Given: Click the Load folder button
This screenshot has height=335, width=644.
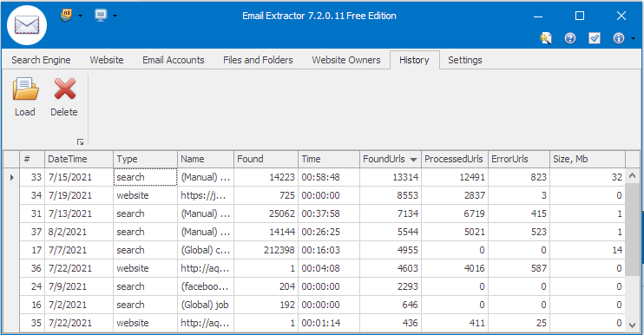Looking at the screenshot, I should coord(25,97).
